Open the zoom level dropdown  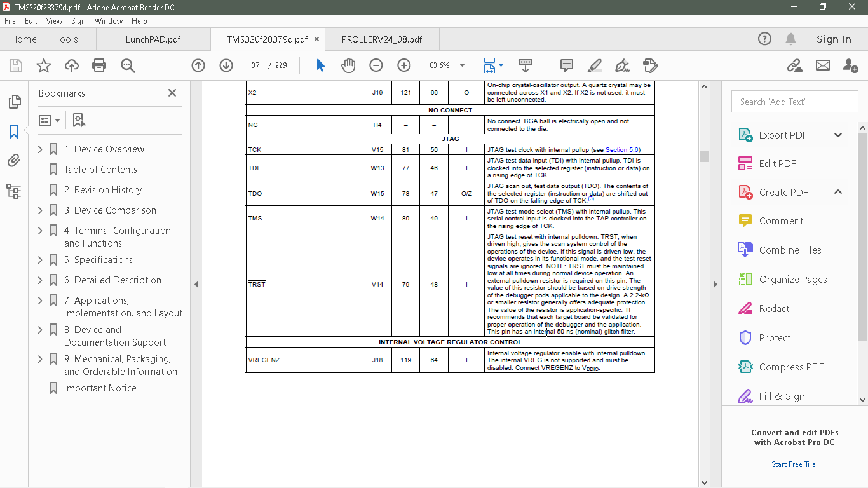tap(462, 65)
